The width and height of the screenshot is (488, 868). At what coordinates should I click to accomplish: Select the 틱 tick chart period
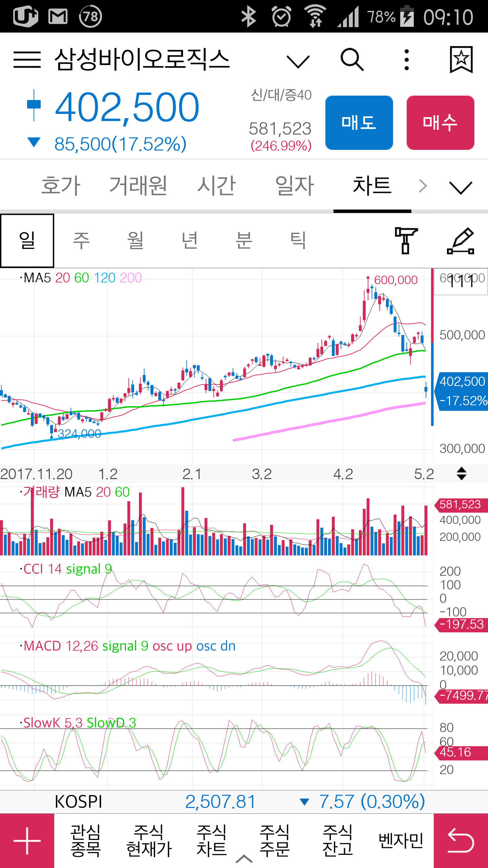[298, 241]
